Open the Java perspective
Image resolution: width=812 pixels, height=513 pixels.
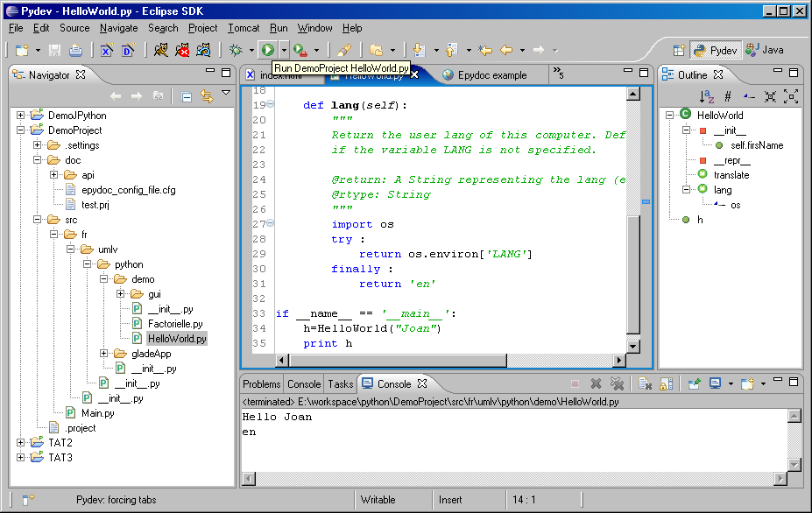(765, 50)
